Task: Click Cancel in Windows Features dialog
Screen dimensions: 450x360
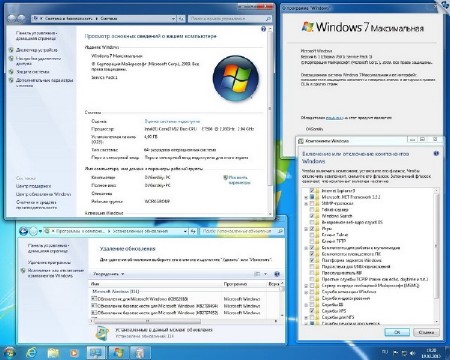Action: (426, 332)
